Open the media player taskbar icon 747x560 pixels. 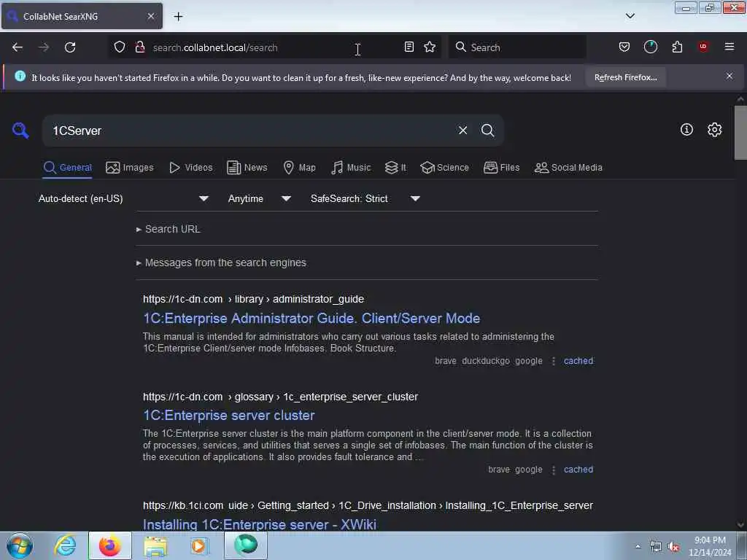(198, 546)
